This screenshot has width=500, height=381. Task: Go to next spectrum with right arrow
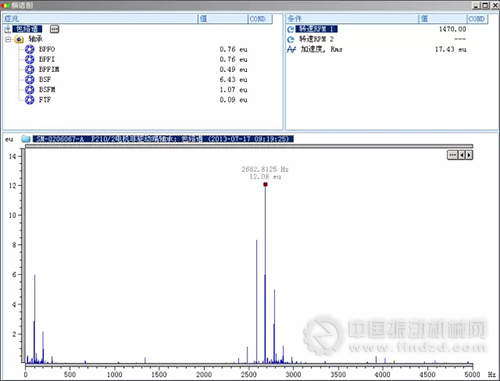pos(469,155)
